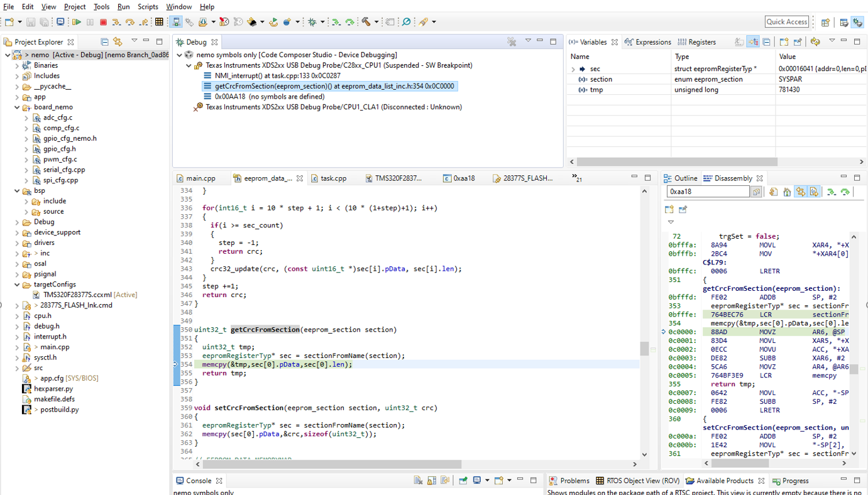
Task: Toggle Show Source button in Disassembly toolbar
Action: tap(813, 192)
